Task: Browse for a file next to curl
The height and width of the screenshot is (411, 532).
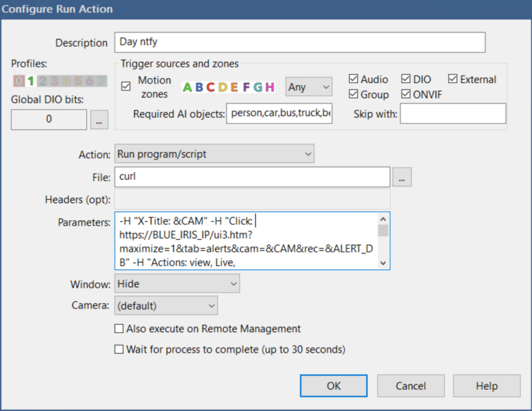Action: (x=402, y=177)
